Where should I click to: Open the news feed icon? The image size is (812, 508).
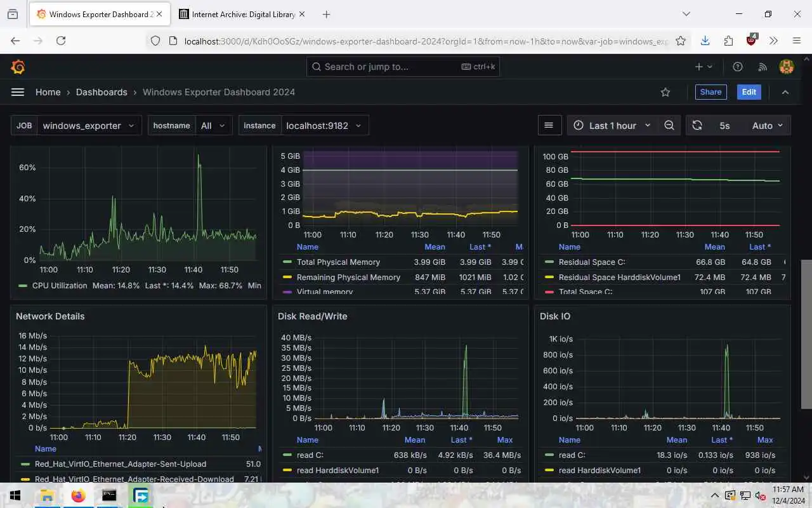coord(763,67)
